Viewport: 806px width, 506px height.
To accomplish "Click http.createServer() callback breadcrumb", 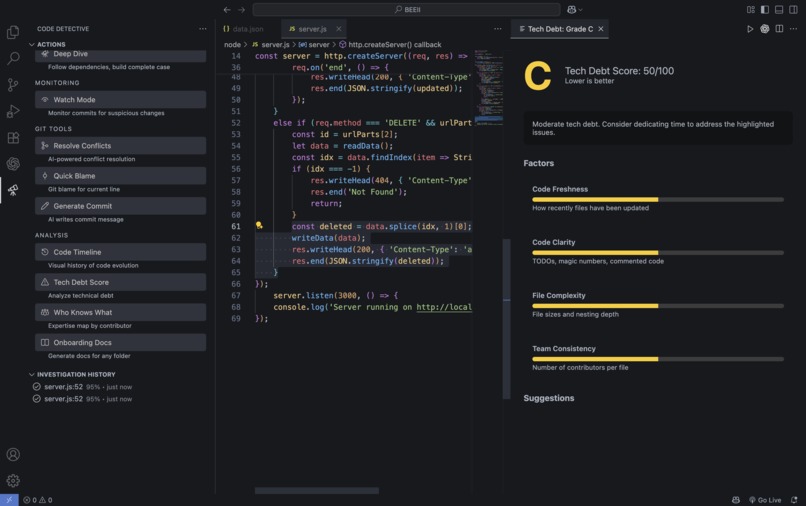I will (390, 45).
